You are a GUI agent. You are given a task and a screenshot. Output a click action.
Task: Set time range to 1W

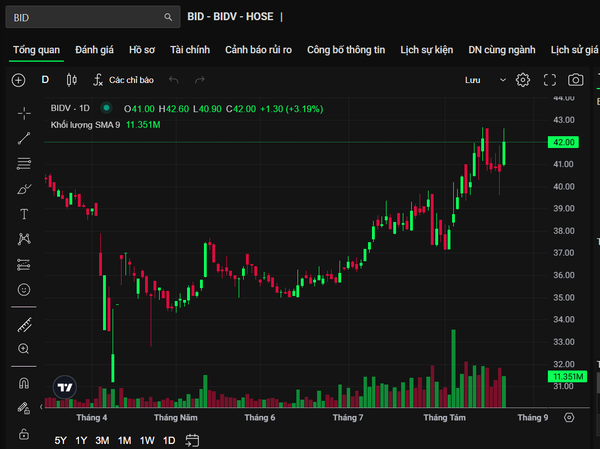pyautogui.click(x=147, y=441)
